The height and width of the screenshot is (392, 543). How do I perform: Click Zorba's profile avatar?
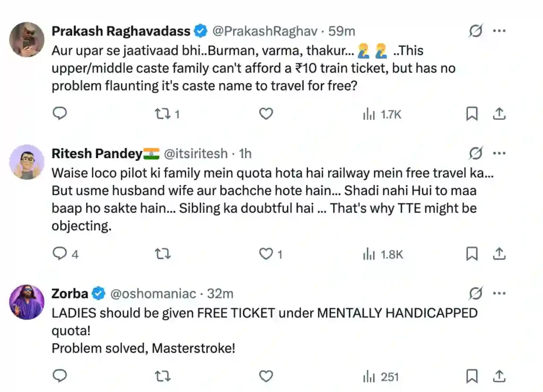(27, 302)
